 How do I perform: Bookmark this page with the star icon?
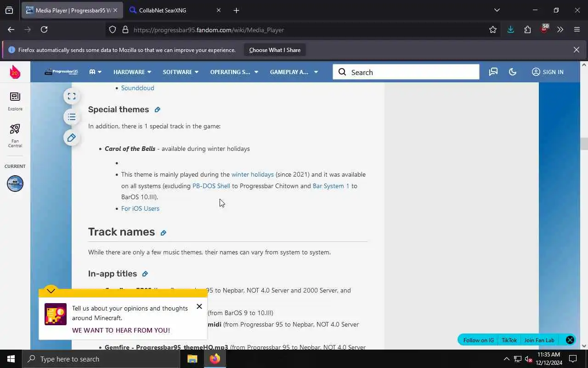tap(493, 29)
